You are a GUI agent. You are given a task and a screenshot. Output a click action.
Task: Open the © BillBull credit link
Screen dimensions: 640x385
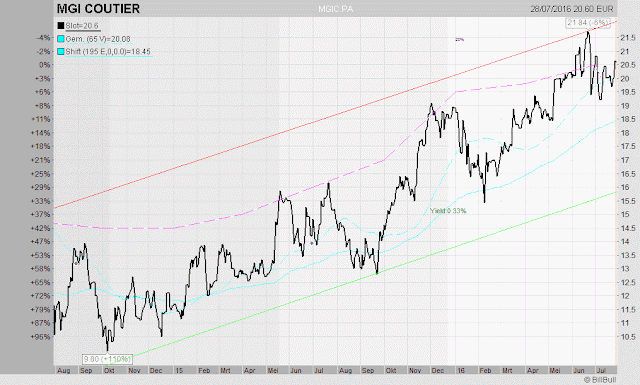(600, 380)
